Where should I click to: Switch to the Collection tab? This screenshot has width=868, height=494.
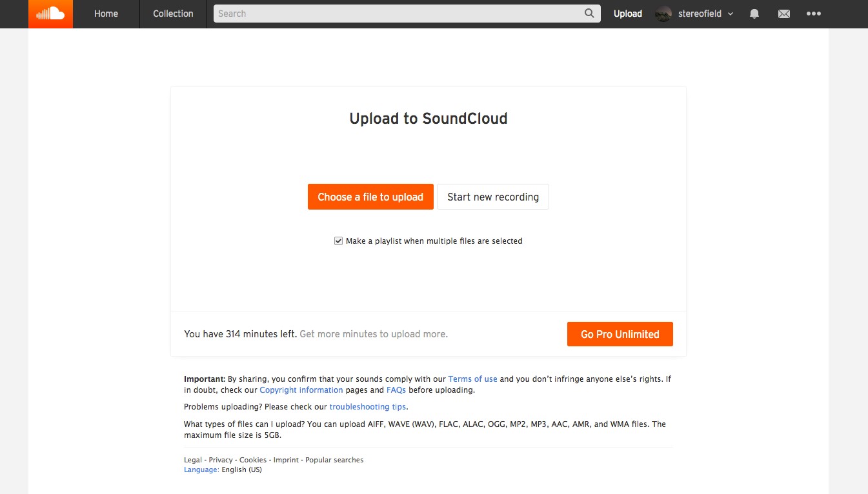(172, 14)
